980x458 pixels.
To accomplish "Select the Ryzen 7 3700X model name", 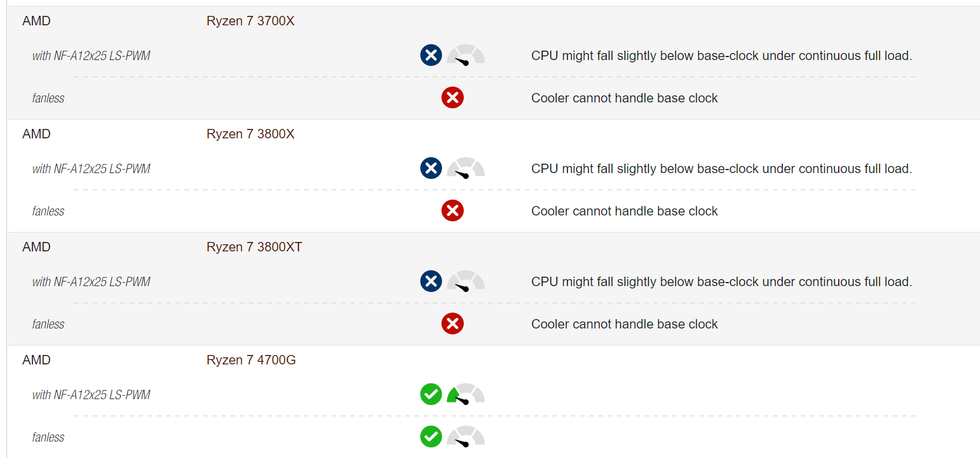I will [250, 21].
